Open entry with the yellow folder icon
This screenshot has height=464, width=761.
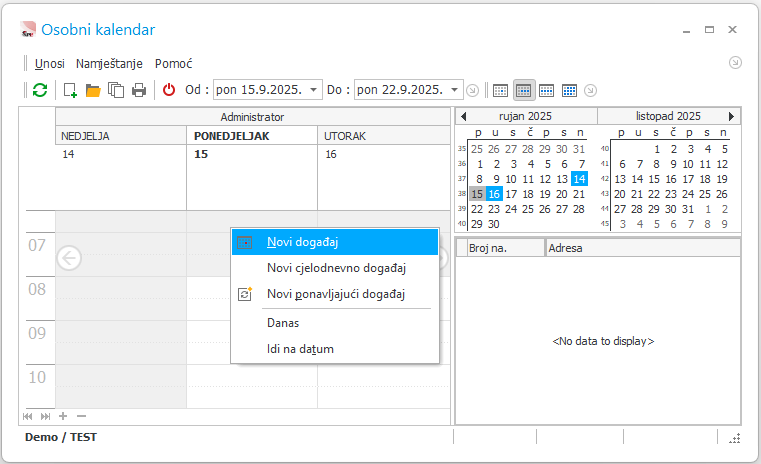click(x=93, y=90)
